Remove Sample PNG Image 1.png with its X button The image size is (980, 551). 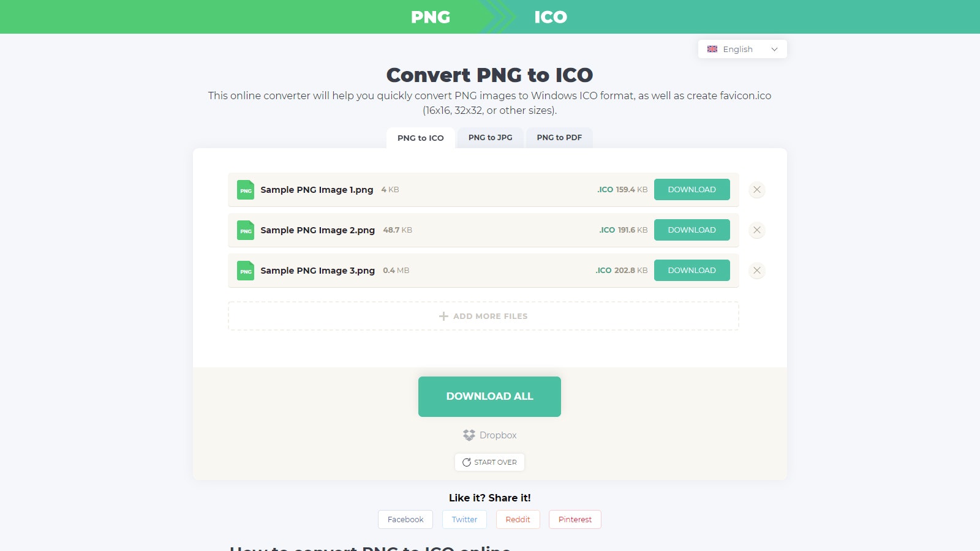[x=756, y=190]
